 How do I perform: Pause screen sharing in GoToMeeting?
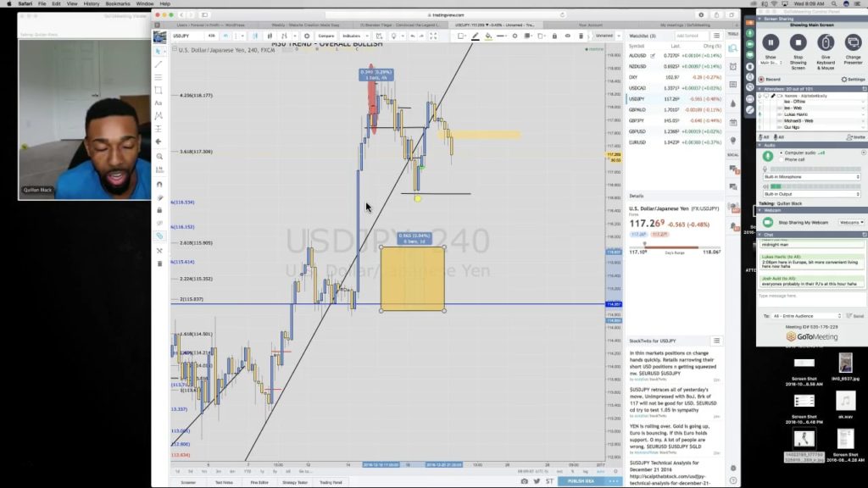pos(771,42)
